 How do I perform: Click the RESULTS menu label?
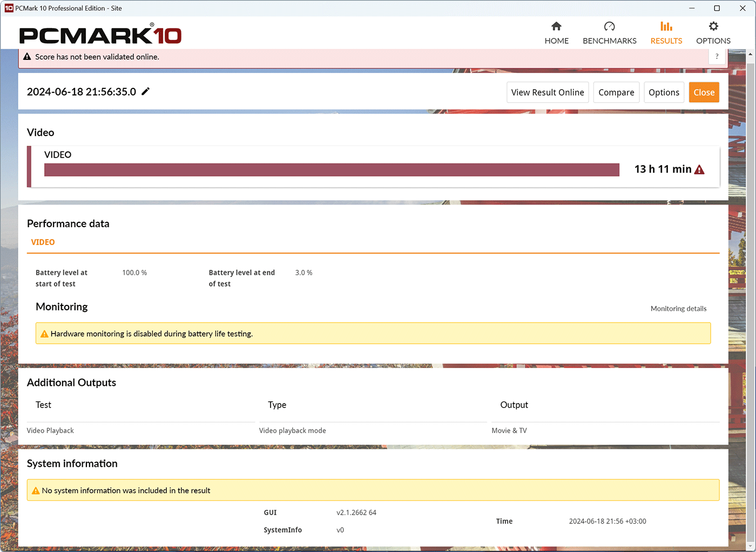coord(666,41)
